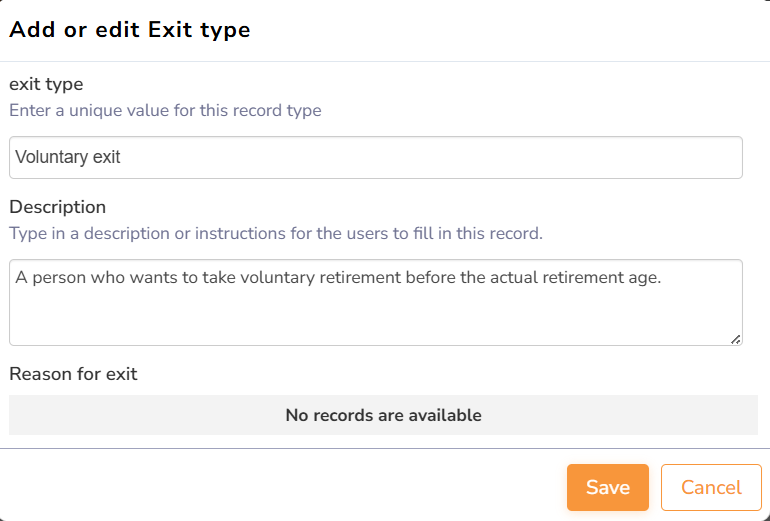Click blank space below the description text
The width and height of the screenshot is (770, 521).
(x=375, y=320)
